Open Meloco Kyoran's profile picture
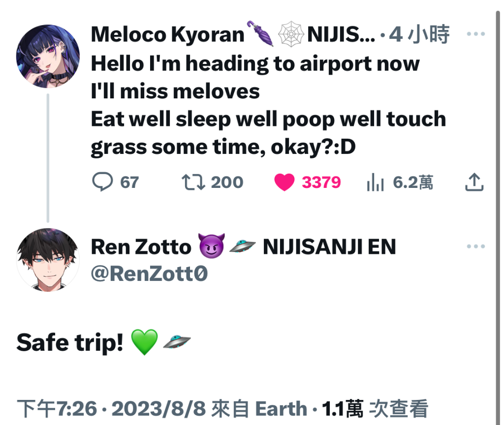Screen dimensions: 504x425 pyautogui.click(x=48, y=56)
